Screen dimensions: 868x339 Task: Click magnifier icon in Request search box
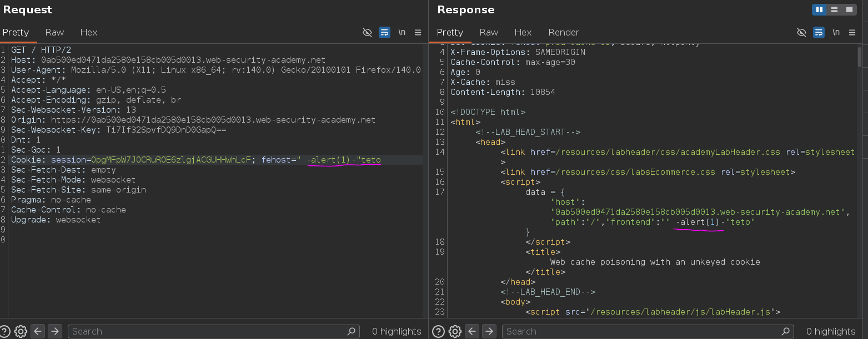point(352,331)
